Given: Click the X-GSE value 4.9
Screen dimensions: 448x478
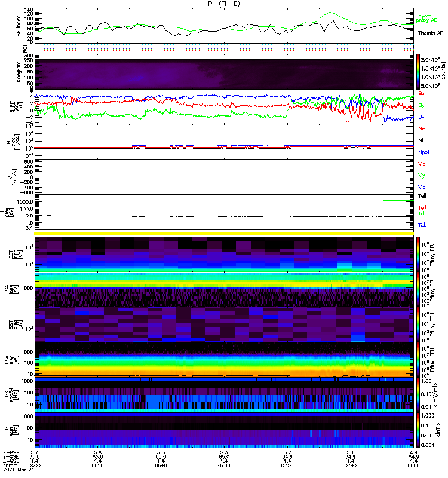Looking at the screenshot, I should point(413,453).
